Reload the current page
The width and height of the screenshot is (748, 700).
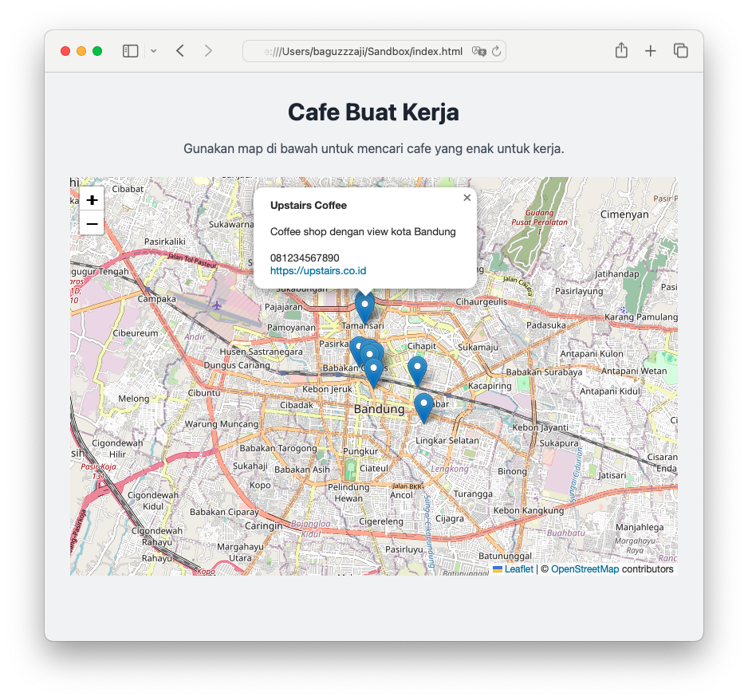click(x=496, y=51)
